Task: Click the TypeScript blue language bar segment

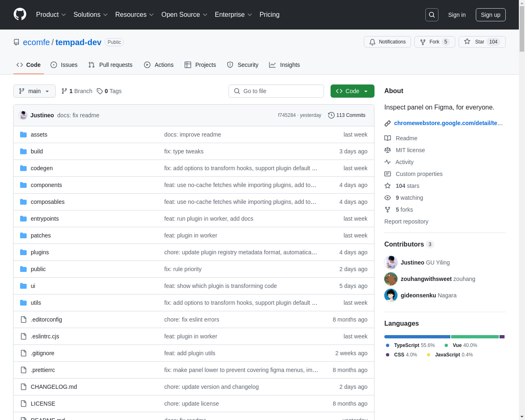Action: point(417,337)
